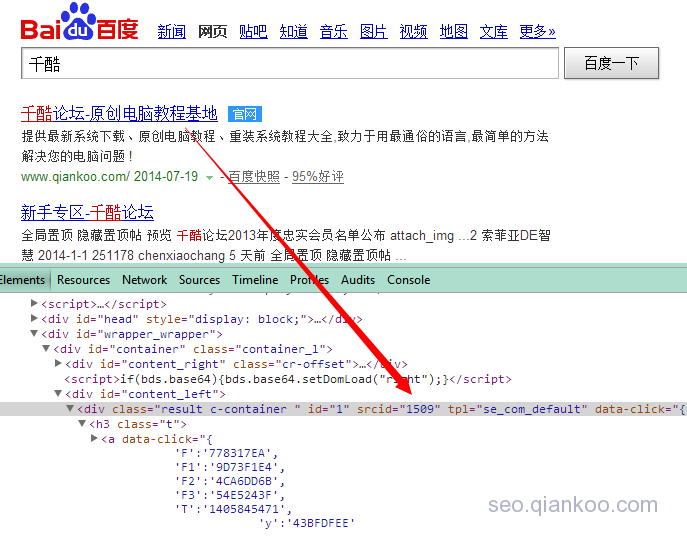Select the highlighted result c-container element row

(344, 409)
